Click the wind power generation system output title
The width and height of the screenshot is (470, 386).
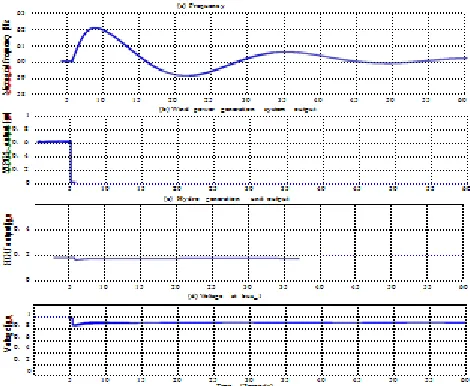coord(238,109)
